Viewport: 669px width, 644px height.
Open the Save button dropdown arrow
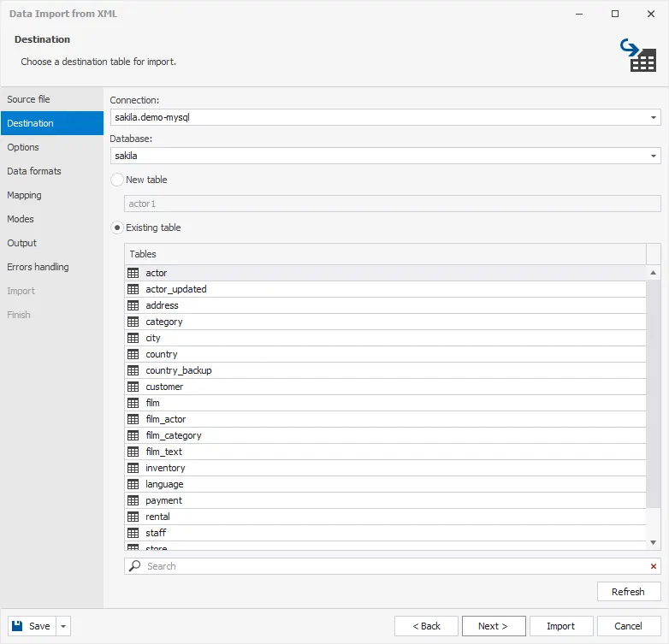coord(63,626)
